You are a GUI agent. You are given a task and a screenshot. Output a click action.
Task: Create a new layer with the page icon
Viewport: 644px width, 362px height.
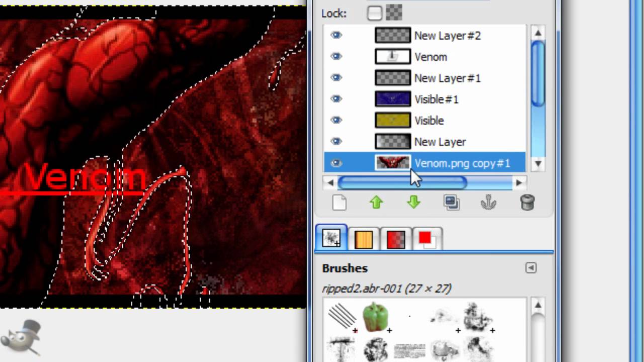point(340,202)
